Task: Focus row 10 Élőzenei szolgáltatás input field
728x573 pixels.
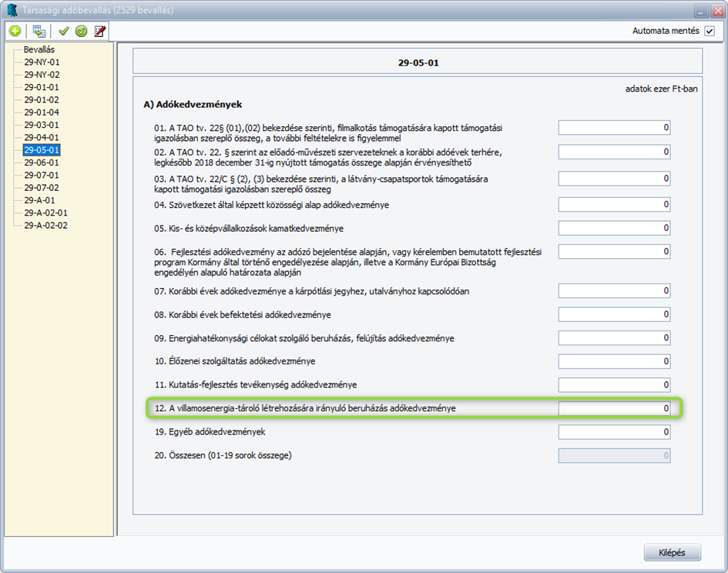Action: pos(614,362)
